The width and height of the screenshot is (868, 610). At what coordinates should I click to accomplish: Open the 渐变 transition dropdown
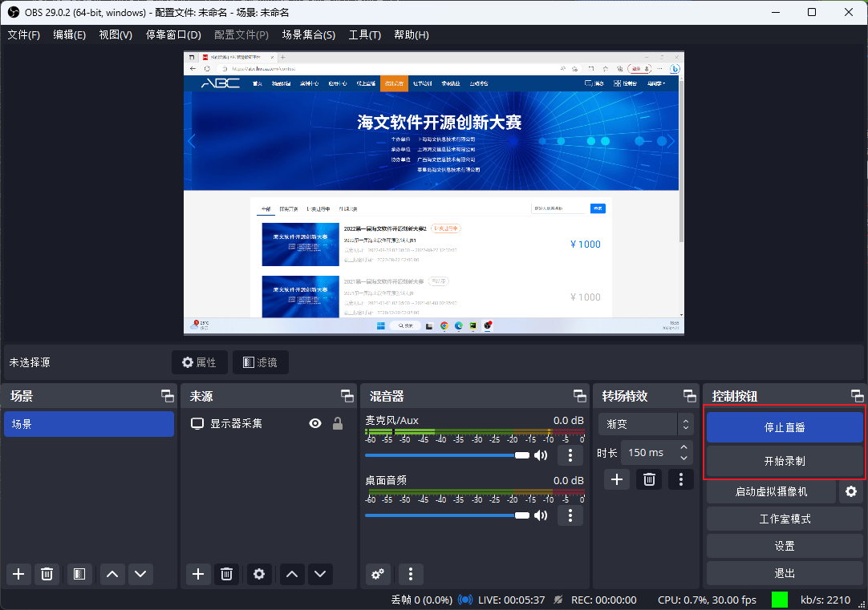[646, 424]
